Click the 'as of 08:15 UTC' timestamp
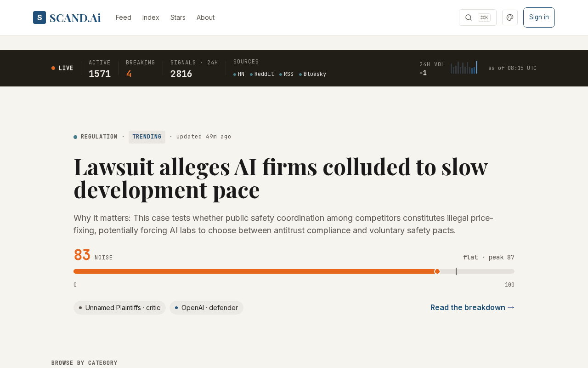Image resolution: width=588 pixels, height=368 pixels. coord(512,68)
